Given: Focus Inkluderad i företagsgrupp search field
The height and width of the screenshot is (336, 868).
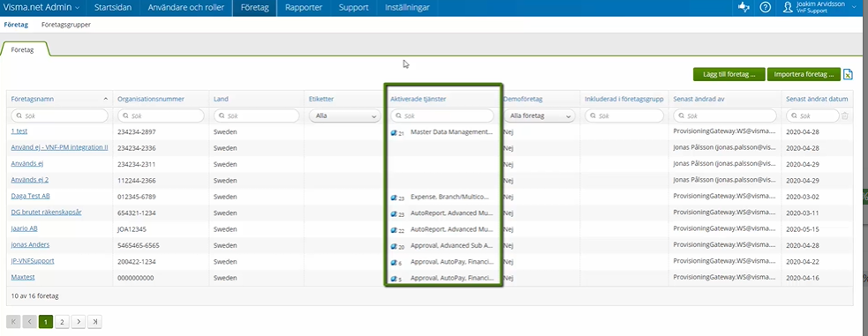Looking at the screenshot, I should pos(624,116).
